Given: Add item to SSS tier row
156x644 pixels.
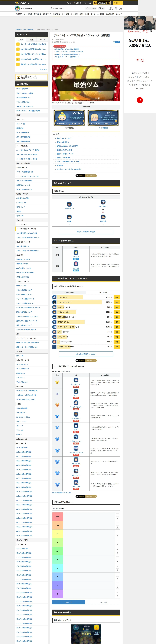Looking at the screenshot, I should pyautogui.click(x=117, y=519).
